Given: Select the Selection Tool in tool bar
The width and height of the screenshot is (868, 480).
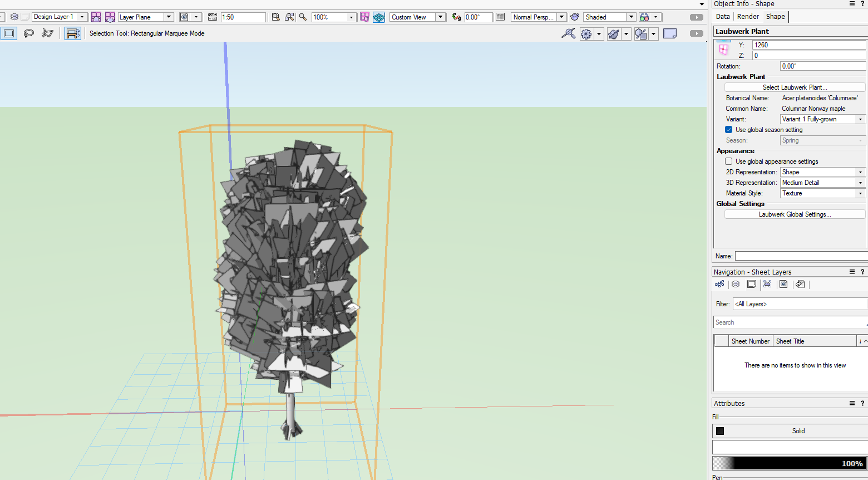Looking at the screenshot, I should point(9,33).
